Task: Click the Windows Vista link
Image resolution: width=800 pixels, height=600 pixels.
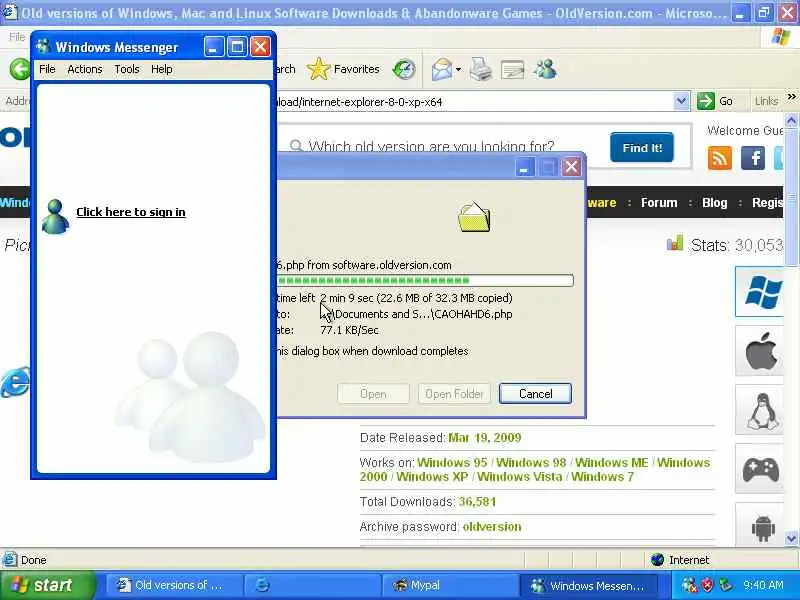Action: pyautogui.click(x=519, y=477)
